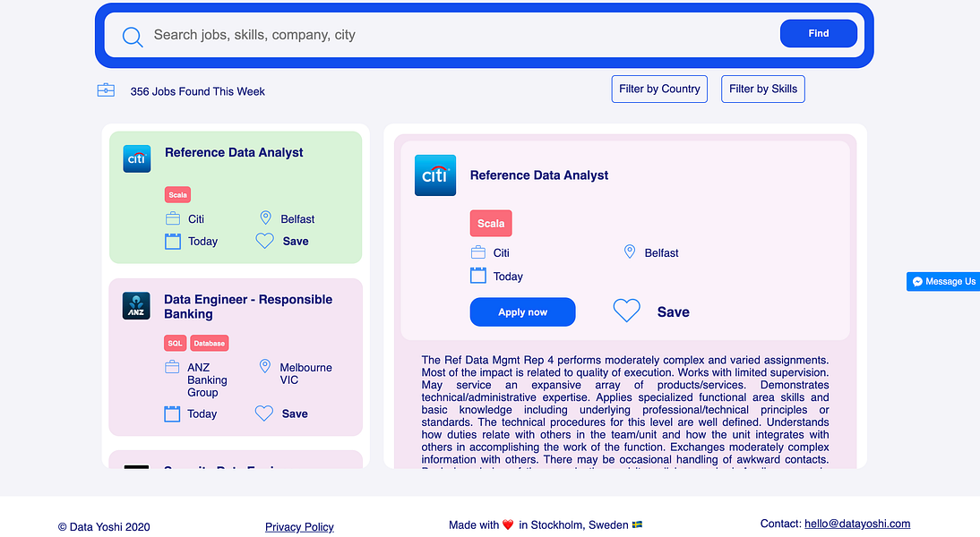Click the hello@datayoshi.com contact link
This screenshot has width=980, height=537.
857,524
